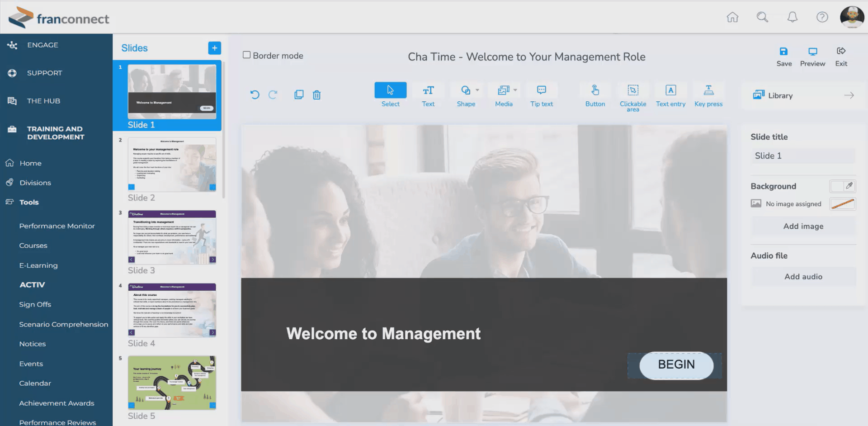This screenshot has height=426, width=868.
Task: Select Slide 5 thumbnail
Action: (x=172, y=383)
